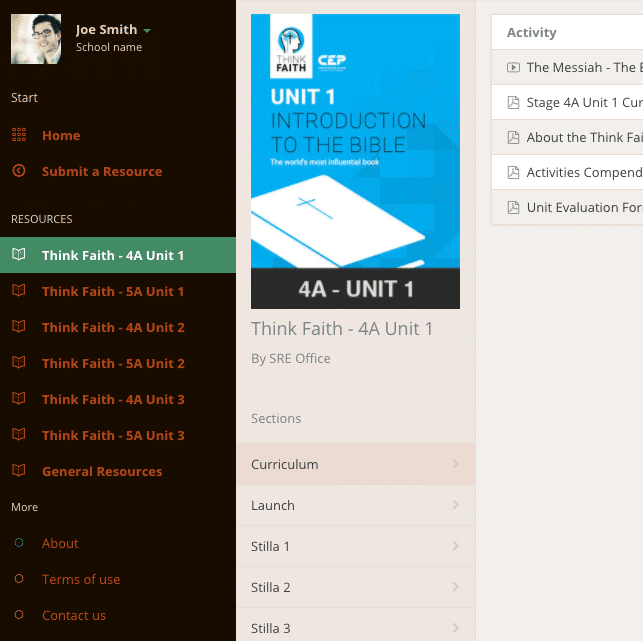
Task: Expand the Launch chevron
Action: tap(456, 505)
